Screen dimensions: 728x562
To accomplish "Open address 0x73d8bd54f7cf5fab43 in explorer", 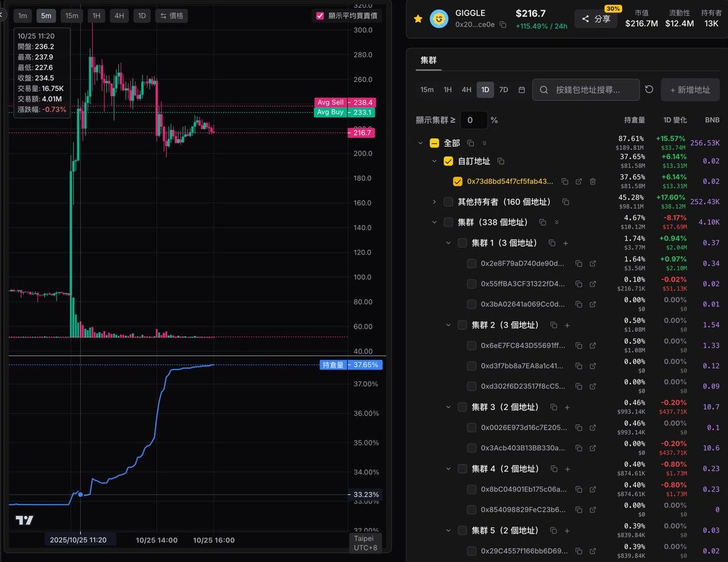I will click(x=579, y=181).
